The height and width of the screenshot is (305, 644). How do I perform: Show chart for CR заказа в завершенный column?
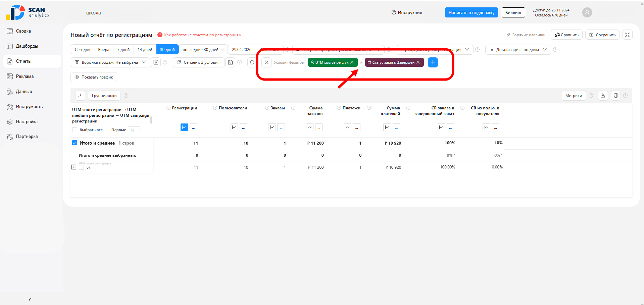tap(441, 128)
